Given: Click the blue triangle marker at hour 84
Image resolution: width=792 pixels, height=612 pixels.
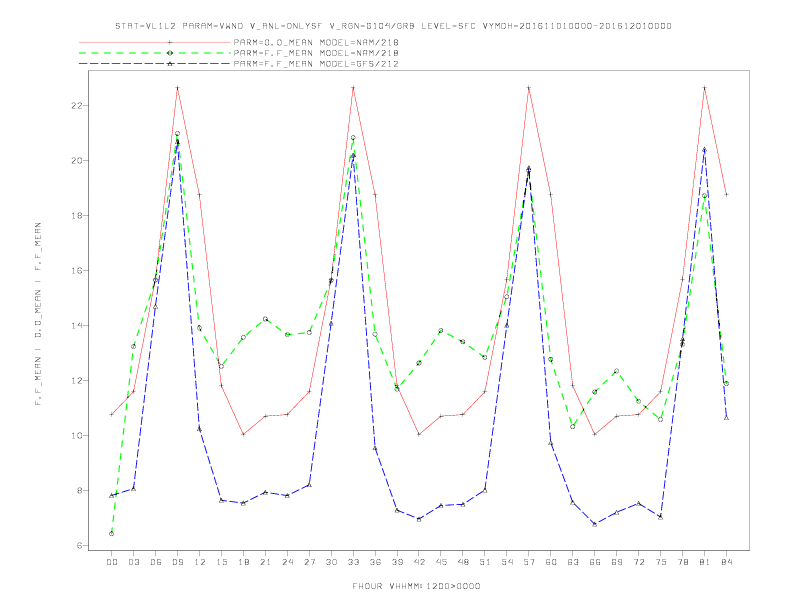Looking at the screenshot, I should click(726, 418).
